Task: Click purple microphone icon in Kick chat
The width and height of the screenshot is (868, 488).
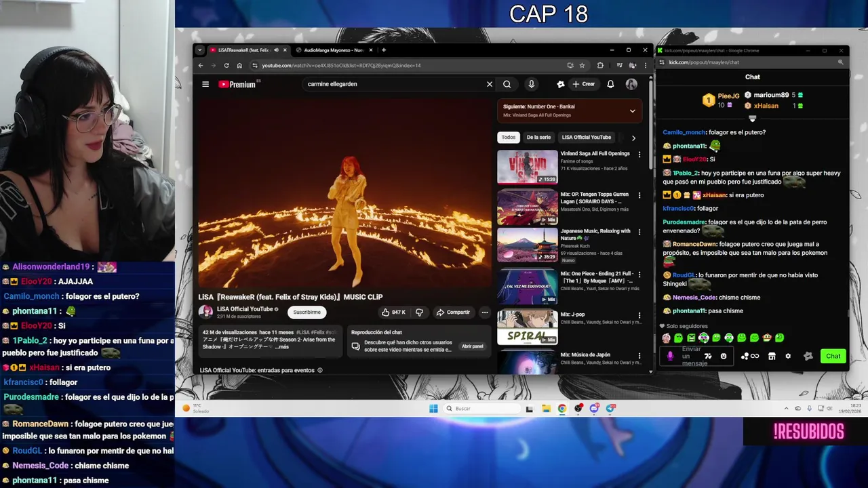Action: tap(671, 357)
